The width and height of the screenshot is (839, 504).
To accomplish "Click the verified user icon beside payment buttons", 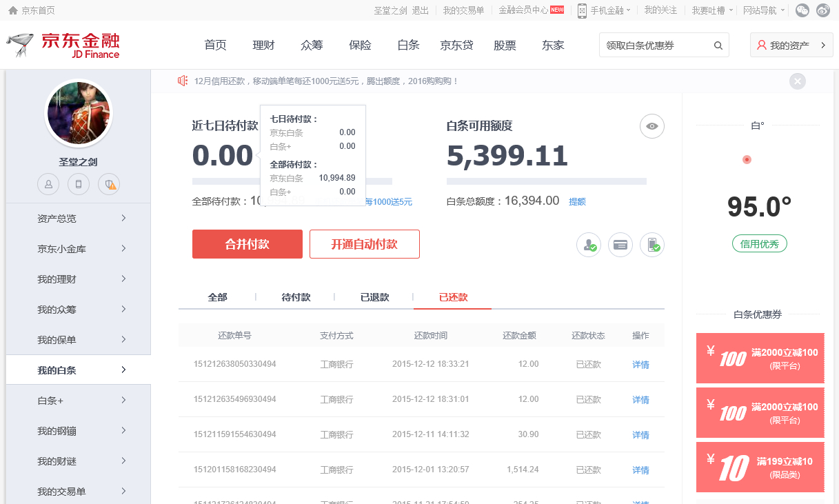I will 589,245.
